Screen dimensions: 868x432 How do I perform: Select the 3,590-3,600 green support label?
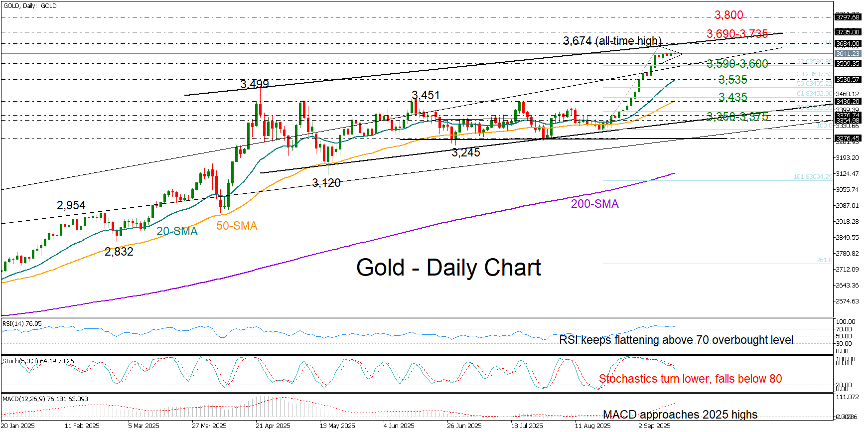click(737, 64)
